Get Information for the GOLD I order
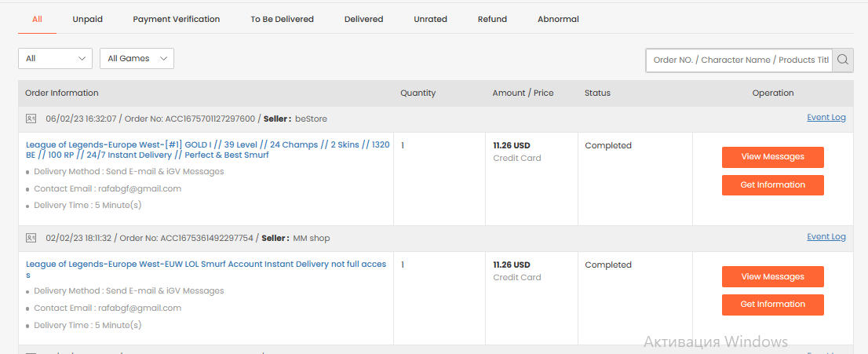Image resolution: width=868 pixels, height=354 pixels. click(772, 185)
